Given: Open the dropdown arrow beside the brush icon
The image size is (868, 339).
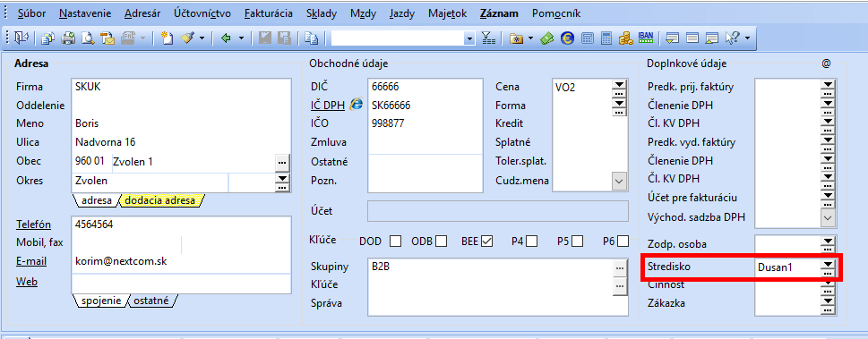Looking at the screenshot, I should pos(202,38).
